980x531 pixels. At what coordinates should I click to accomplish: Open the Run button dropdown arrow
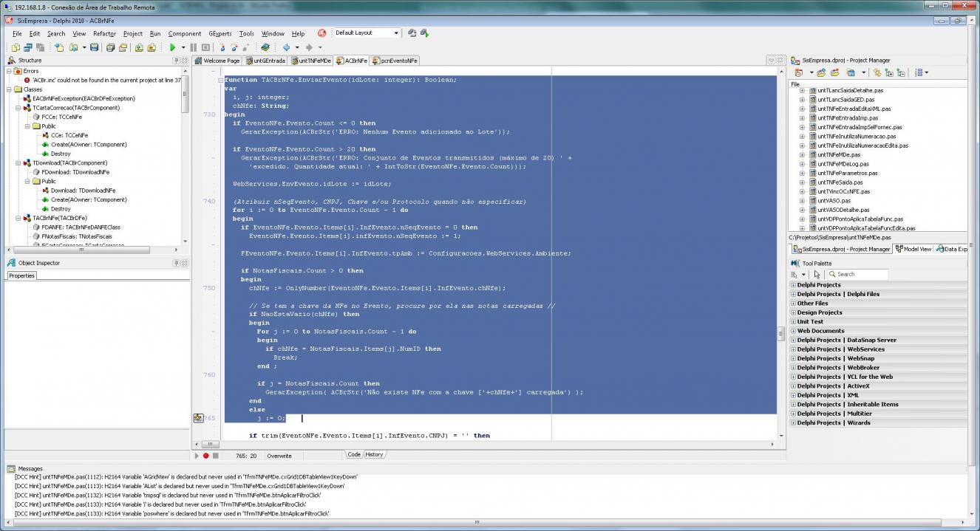(183, 47)
